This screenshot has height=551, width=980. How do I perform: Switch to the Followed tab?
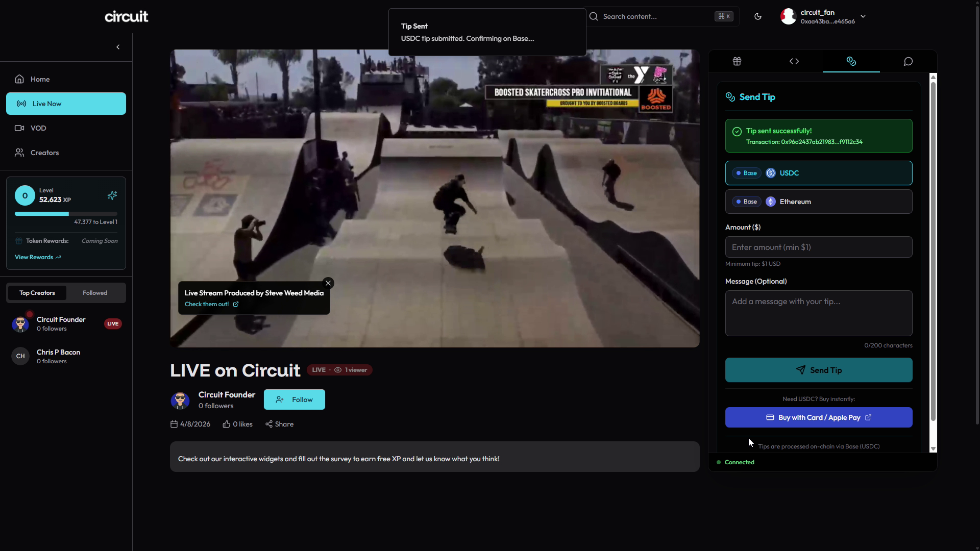94,292
